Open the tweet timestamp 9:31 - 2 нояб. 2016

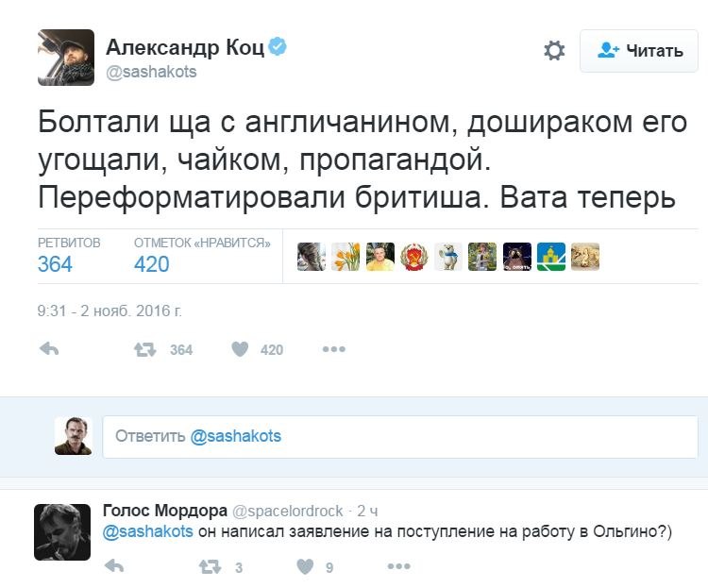110,309
